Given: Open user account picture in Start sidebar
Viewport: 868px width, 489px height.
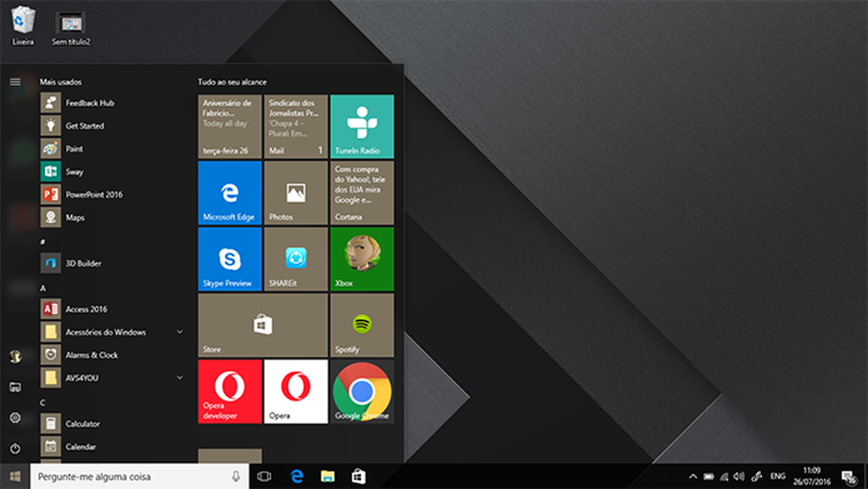Looking at the screenshot, I should [15, 357].
